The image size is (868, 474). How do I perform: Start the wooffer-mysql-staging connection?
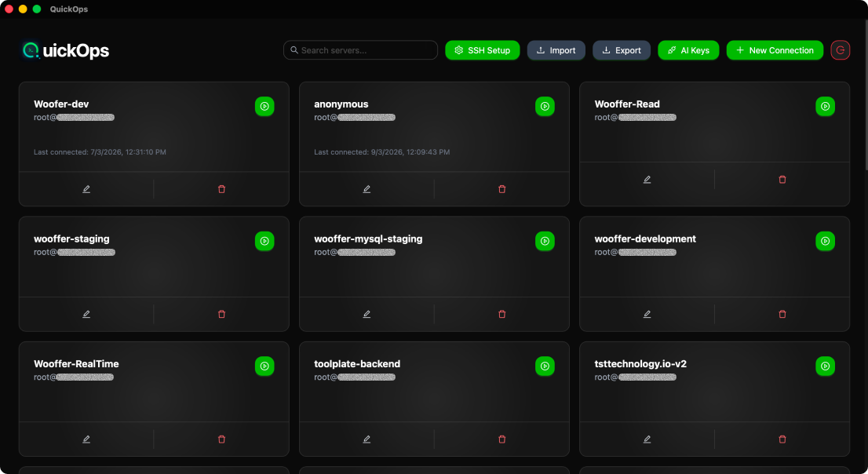[x=545, y=241]
